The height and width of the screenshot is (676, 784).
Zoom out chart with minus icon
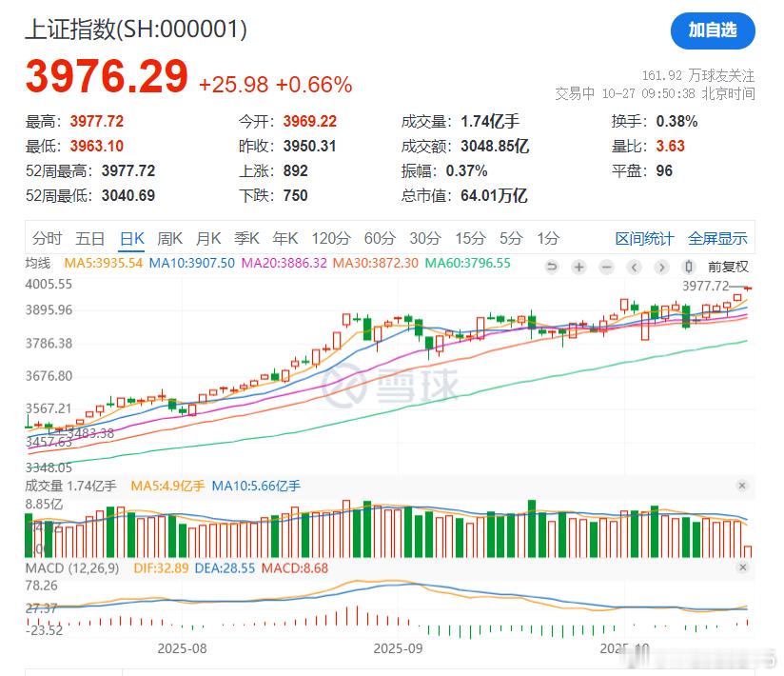[x=606, y=267]
